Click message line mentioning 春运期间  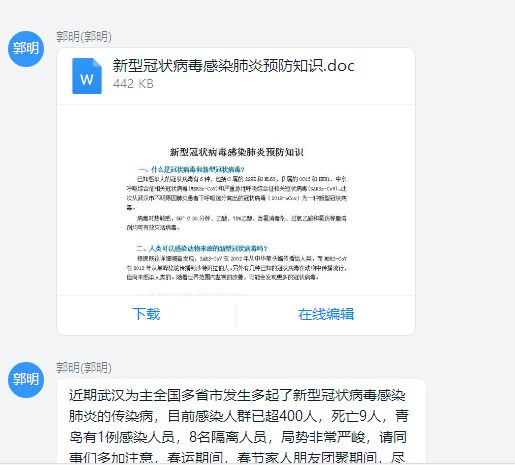click(x=237, y=457)
